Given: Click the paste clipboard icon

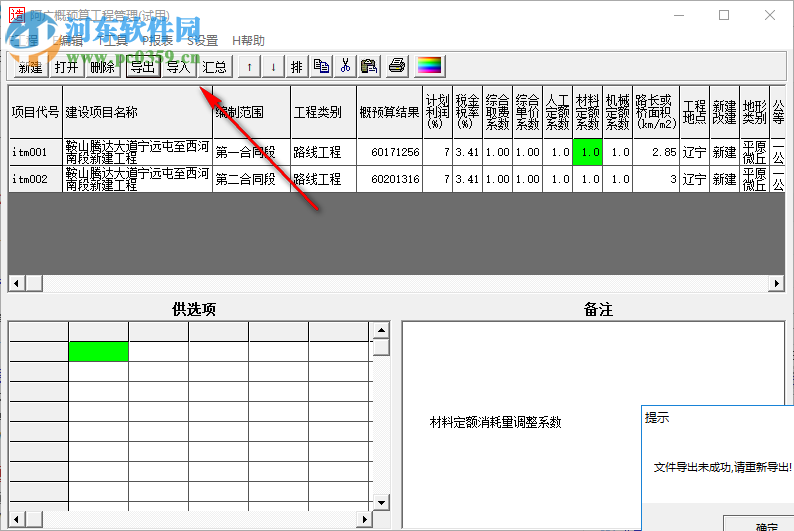Looking at the screenshot, I should (369, 66).
